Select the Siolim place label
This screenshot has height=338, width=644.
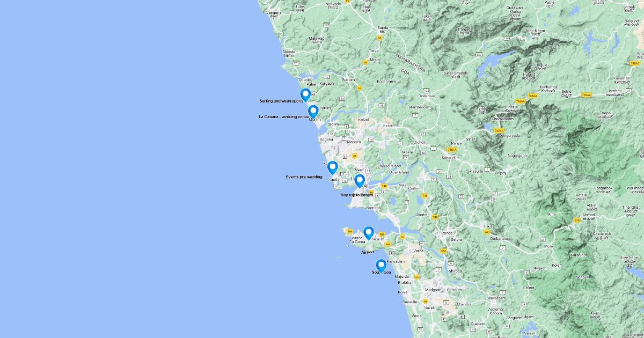(x=334, y=124)
